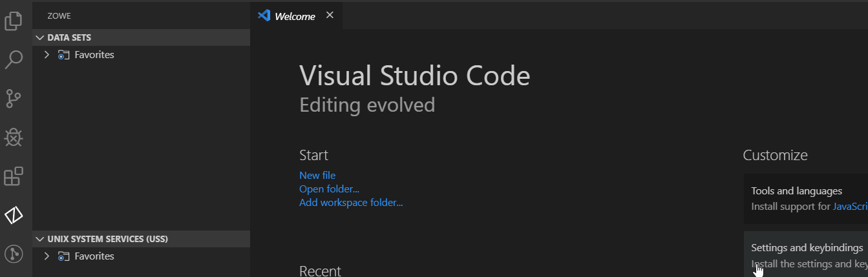Screen dimensions: 868x277
Task: Click the Editing evolved subtitle
Action: click(367, 105)
